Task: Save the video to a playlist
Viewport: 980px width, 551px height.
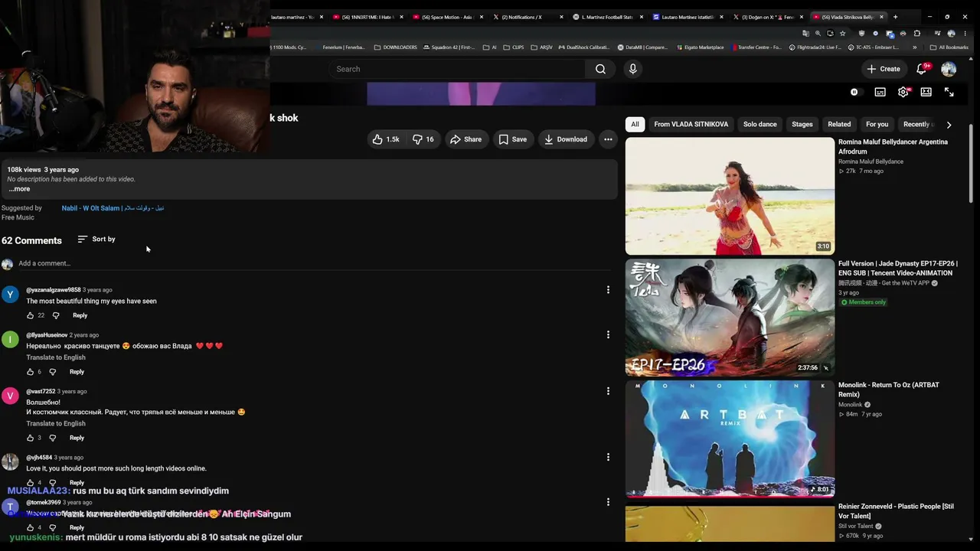Action: tap(513, 139)
